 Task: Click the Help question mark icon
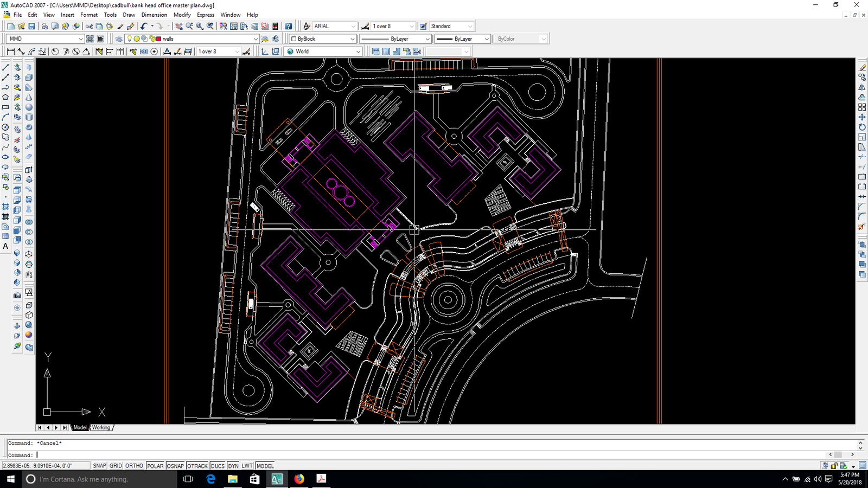tap(289, 26)
